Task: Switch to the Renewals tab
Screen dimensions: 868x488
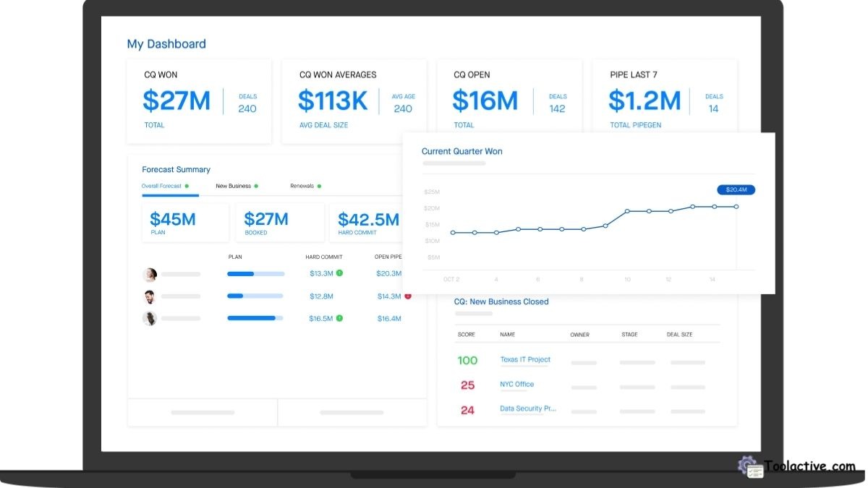Action: (303, 186)
